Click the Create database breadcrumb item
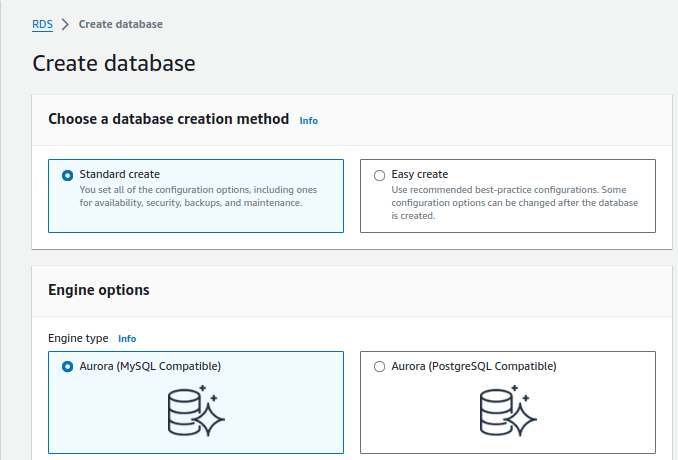 [x=120, y=24]
